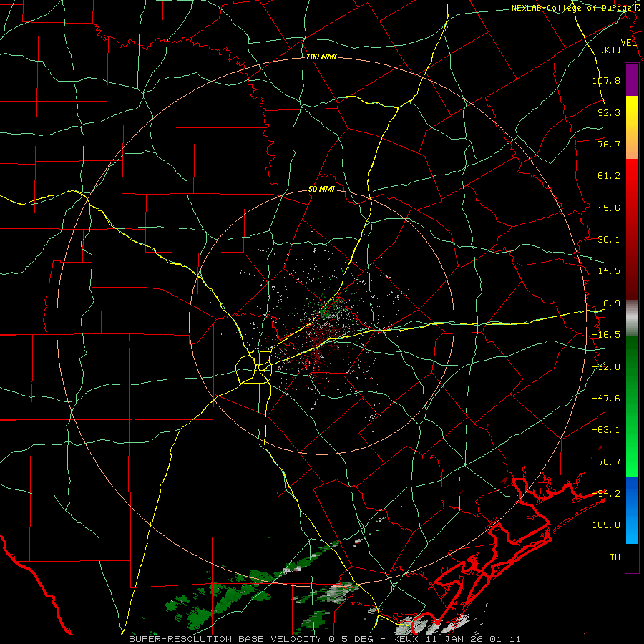This screenshot has width=644, height=644.
Task: Click the 14.5 velocity scale value
Action: pos(609,271)
